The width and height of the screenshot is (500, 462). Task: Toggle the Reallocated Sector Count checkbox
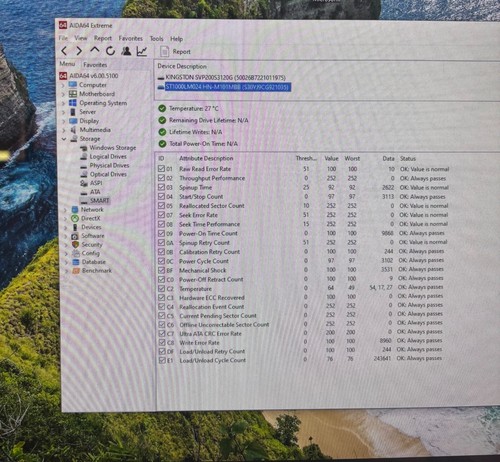point(162,206)
